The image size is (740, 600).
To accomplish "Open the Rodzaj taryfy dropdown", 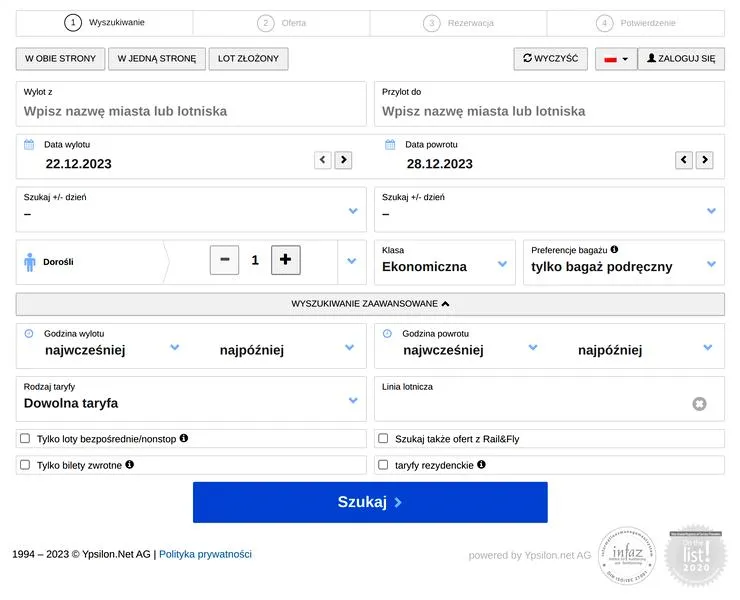I will [191, 399].
